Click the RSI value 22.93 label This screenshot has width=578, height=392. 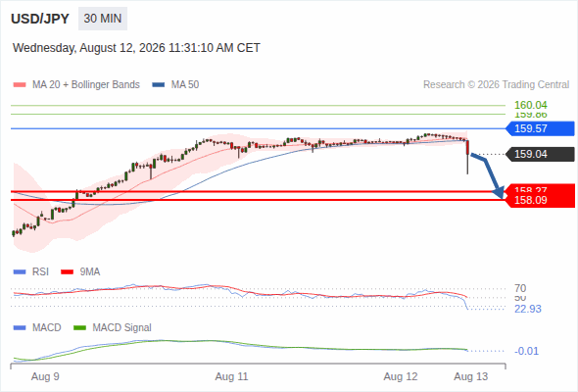pos(528,309)
